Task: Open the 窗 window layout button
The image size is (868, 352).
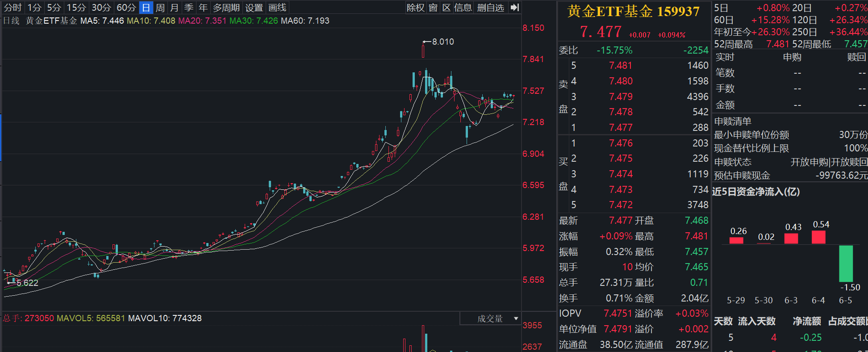Action: pyautogui.click(x=433, y=8)
